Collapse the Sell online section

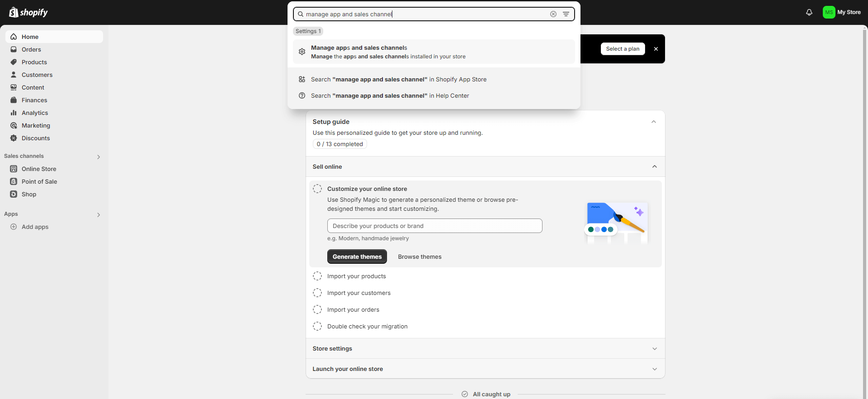[x=655, y=166]
